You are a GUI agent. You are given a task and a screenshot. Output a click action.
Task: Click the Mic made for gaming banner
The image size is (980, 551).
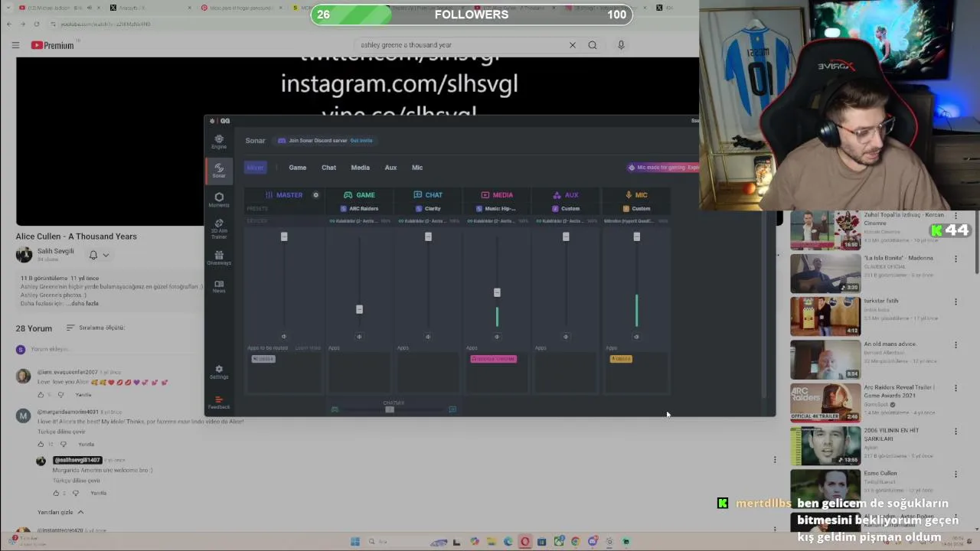point(664,168)
